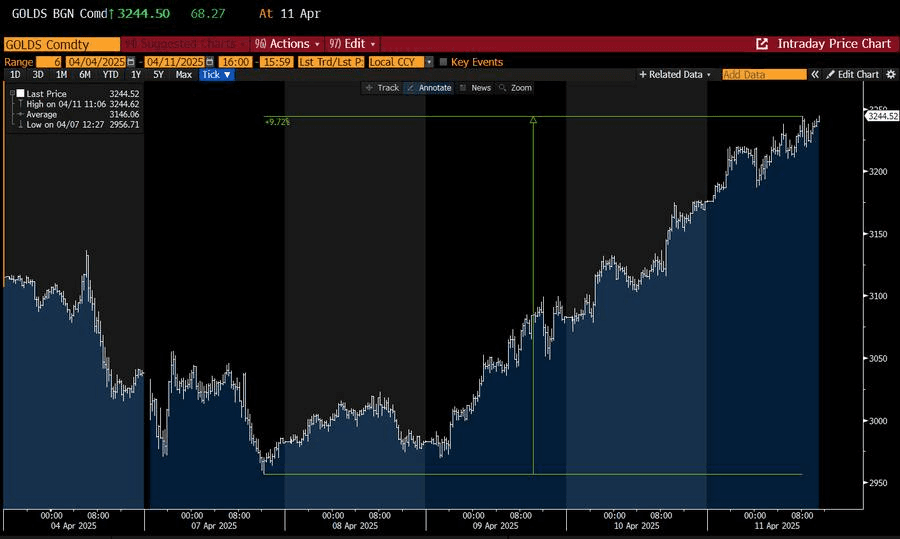
Task: Switch to the 1M range tab
Action: click(61, 75)
